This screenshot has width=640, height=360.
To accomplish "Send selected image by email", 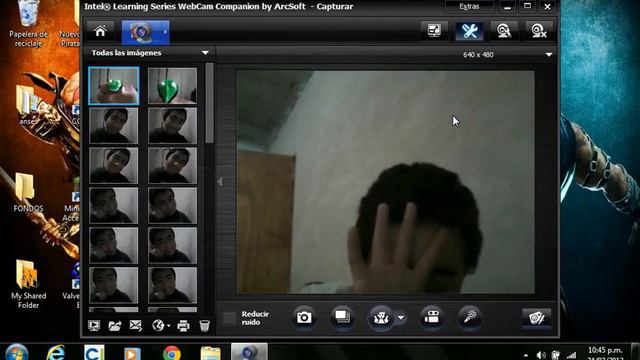I will (x=136, y=325).
